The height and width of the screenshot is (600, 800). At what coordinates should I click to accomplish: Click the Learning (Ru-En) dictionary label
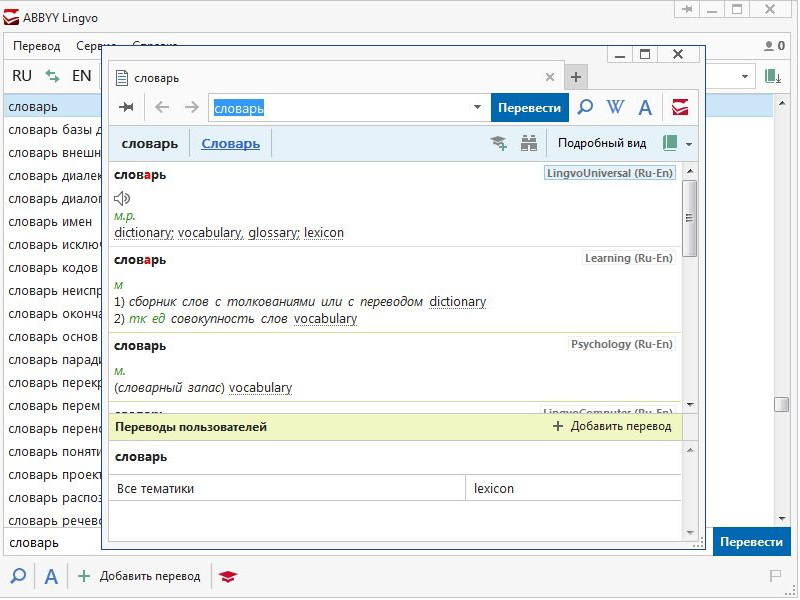(629, 258)
